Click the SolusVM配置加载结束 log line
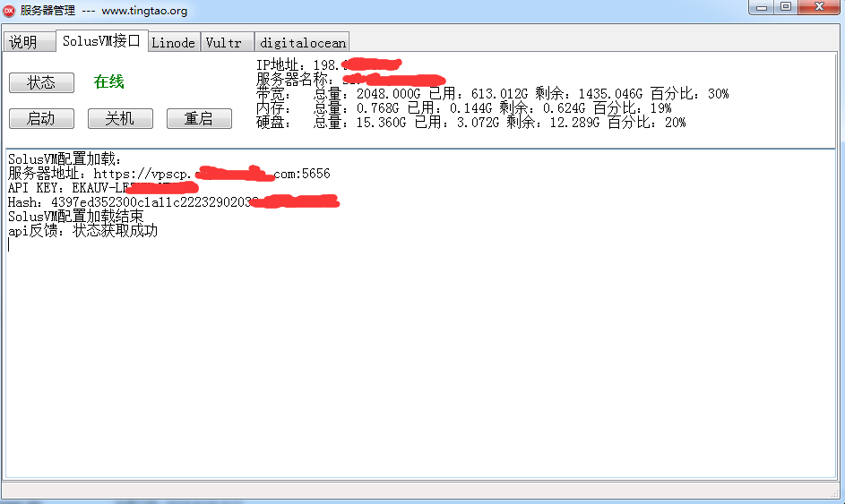Image resolution: width=845 pixels, height=504 pixels. [x=75, y=217]
